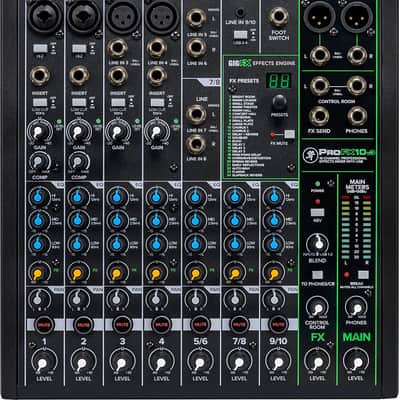This screenshot has height=400, width=400.
Task: Mute channel 3 with its MUTE button
Action: pyautogui.click(x=122, y=325)
